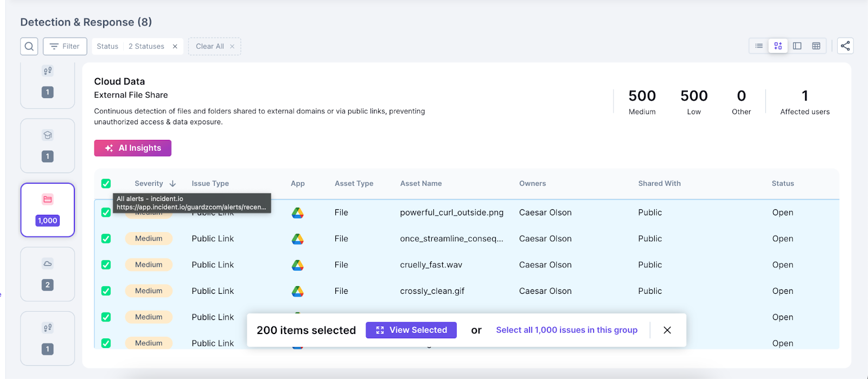This screenshot has width=868, height=379.
Task: Switch to table grid view icon
Action: click(816, 46)
